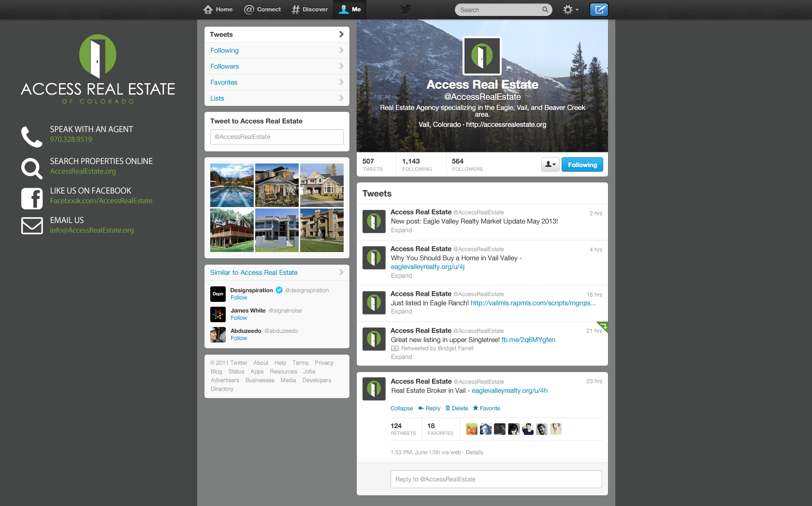Screen dimensions: 812x506
Task: Open the swimming pool property photo
Action: (x=232, y=185)
